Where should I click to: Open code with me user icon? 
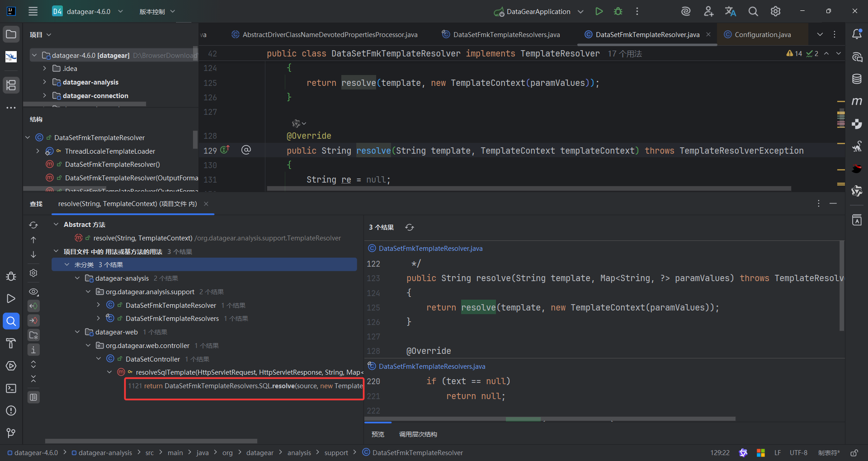pyautogui.click(x=708, y=11)
